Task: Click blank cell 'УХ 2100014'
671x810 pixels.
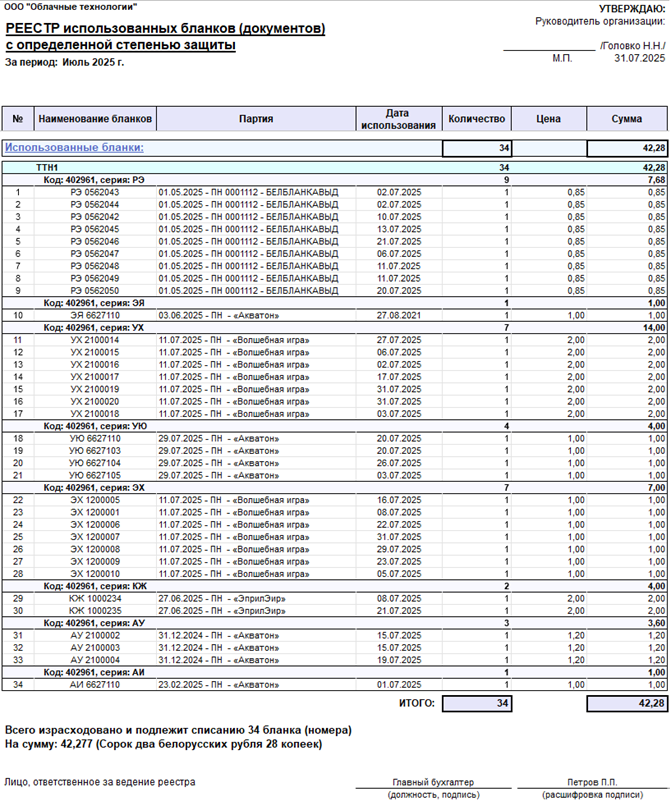Action: point(95,340)
